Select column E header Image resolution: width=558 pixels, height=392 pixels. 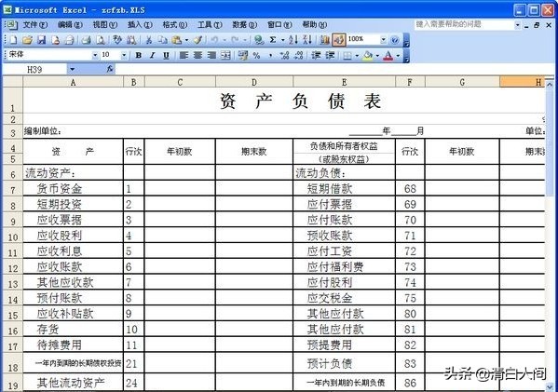tap(344, 82)
